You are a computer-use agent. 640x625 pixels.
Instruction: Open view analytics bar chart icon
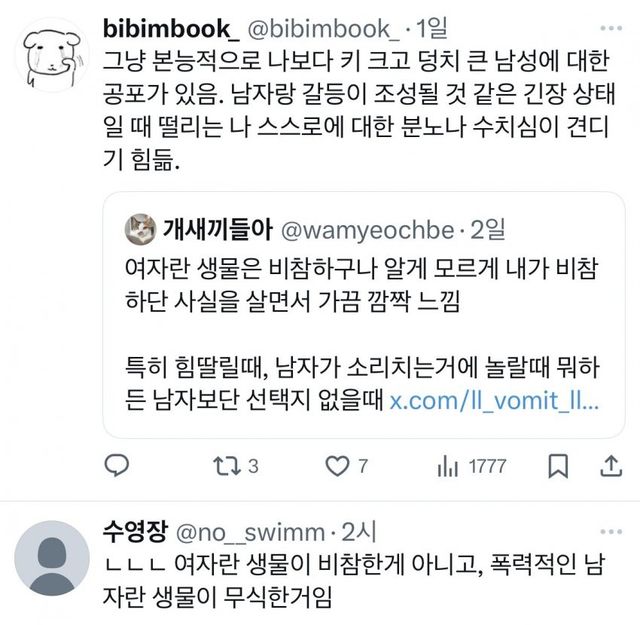coord(447,465)
